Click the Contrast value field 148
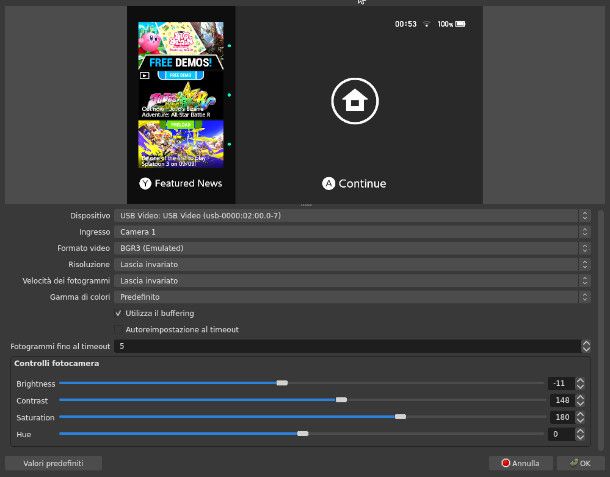This screenshot has width=610, height=477. 562,400
